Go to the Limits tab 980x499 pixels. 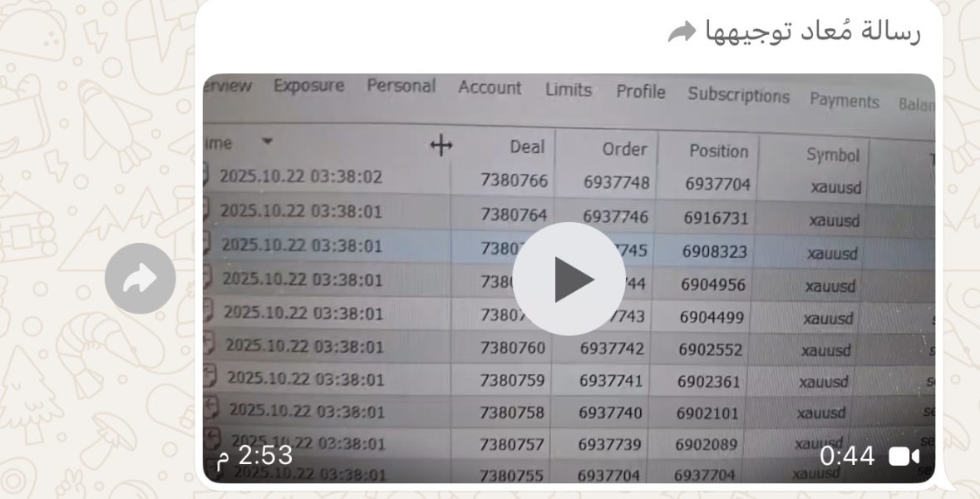[568, 90]
